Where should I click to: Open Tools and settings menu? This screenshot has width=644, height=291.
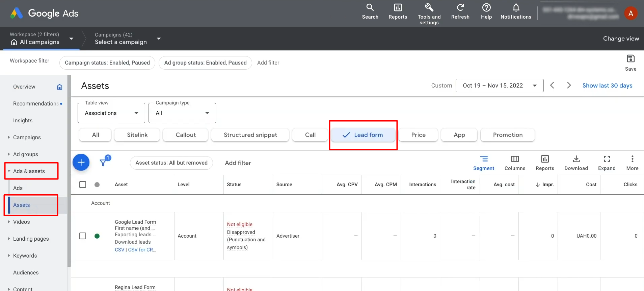point(429,14)
